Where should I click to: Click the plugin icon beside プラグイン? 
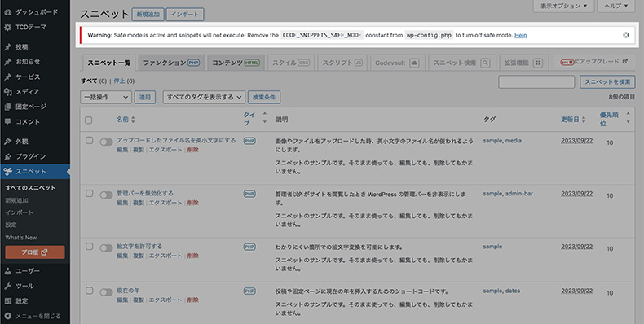[x=8, y=156]
